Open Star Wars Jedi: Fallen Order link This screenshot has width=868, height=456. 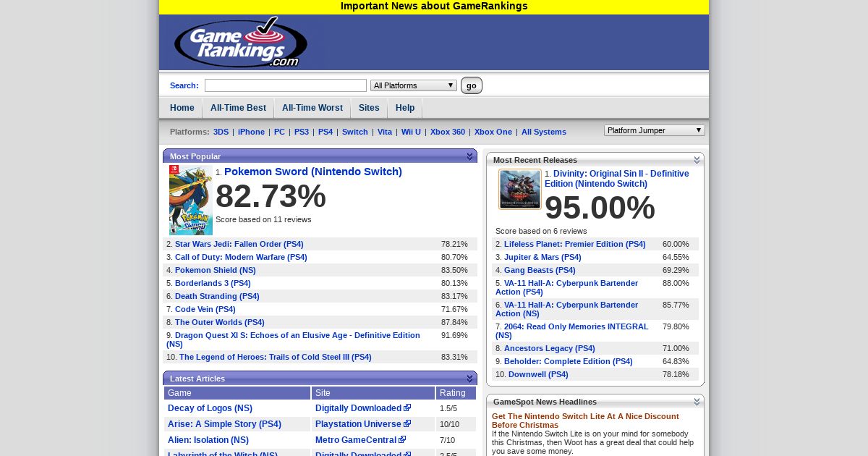[239, 244]
